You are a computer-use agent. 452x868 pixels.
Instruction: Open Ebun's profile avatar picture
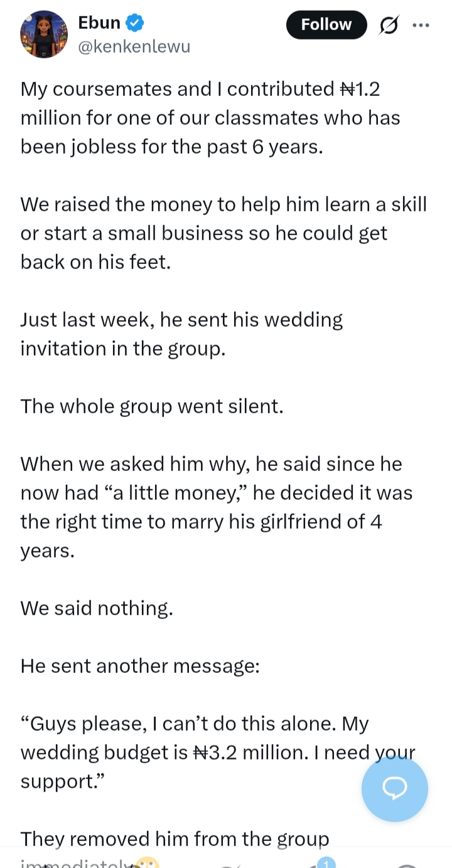(x=43, y=34)
